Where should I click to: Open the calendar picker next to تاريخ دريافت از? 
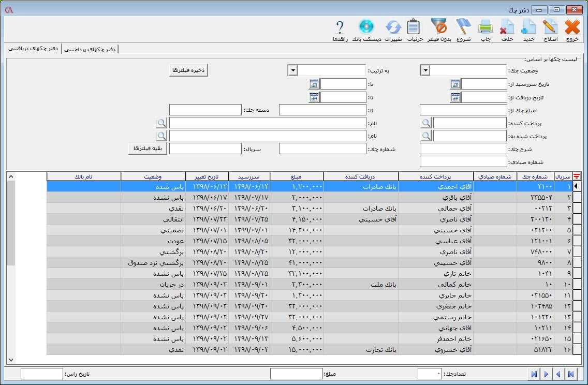click(455, 97)
